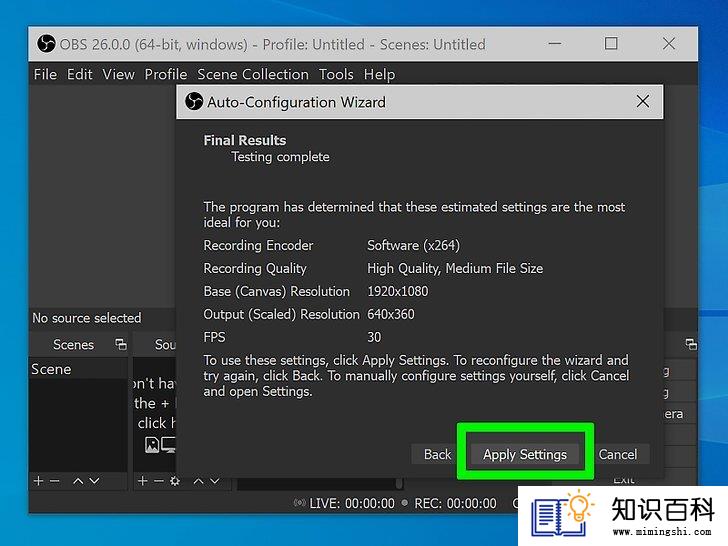Open the Scene Collection menu
This screenshot has height=546, width=728.
coord(253,74)
